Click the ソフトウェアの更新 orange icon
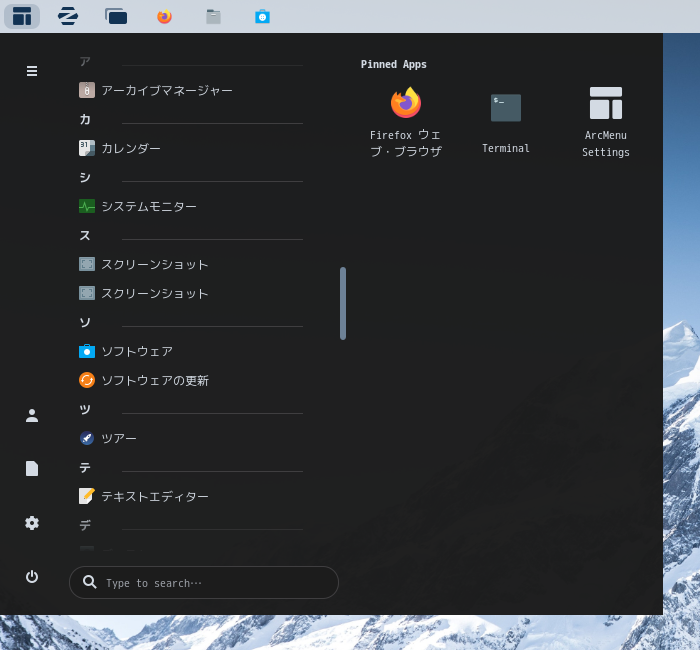The image size is (700, 650). point(87,380)
